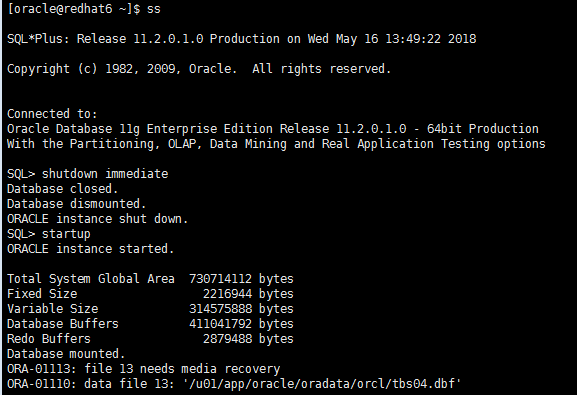This screenshot has height=395, width=577.
Task: Click the tbs04.dbf data file path
Action: pos(322,384)
